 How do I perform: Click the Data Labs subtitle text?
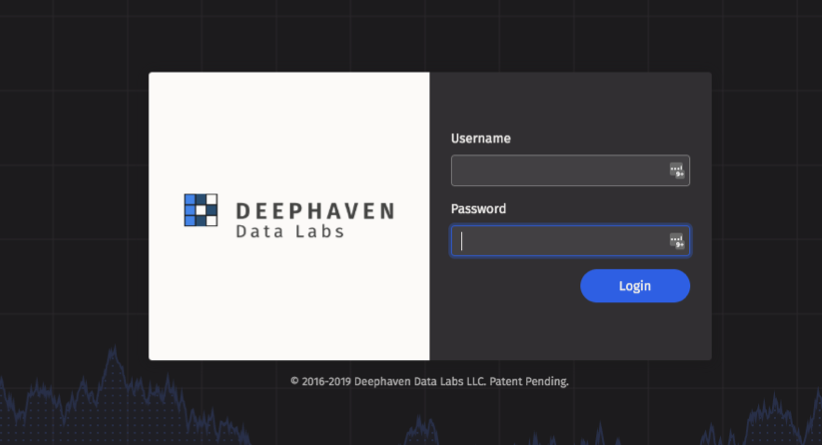(290, 232)
